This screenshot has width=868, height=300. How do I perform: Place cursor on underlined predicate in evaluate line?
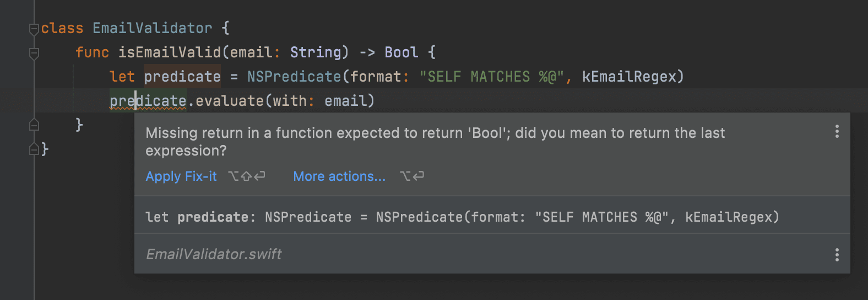(x=148, y=101)
